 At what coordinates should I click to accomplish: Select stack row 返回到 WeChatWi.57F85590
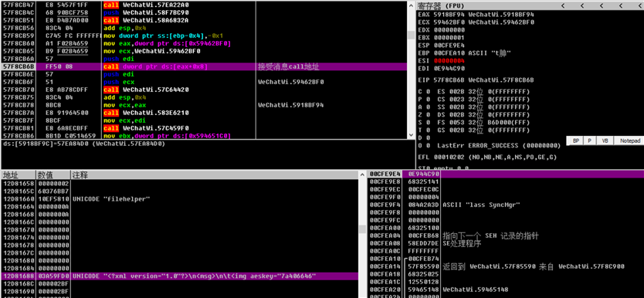(x=505, y=266)
